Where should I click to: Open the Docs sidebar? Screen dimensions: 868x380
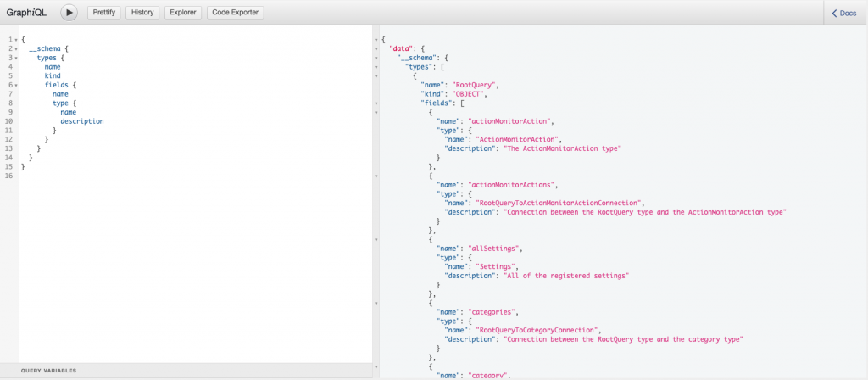coord(844,13)
